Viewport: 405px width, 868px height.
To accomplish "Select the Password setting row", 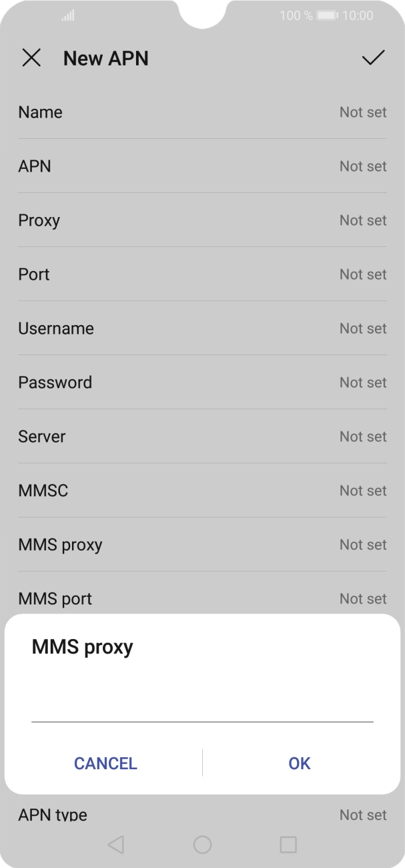I will pos(202,383).
